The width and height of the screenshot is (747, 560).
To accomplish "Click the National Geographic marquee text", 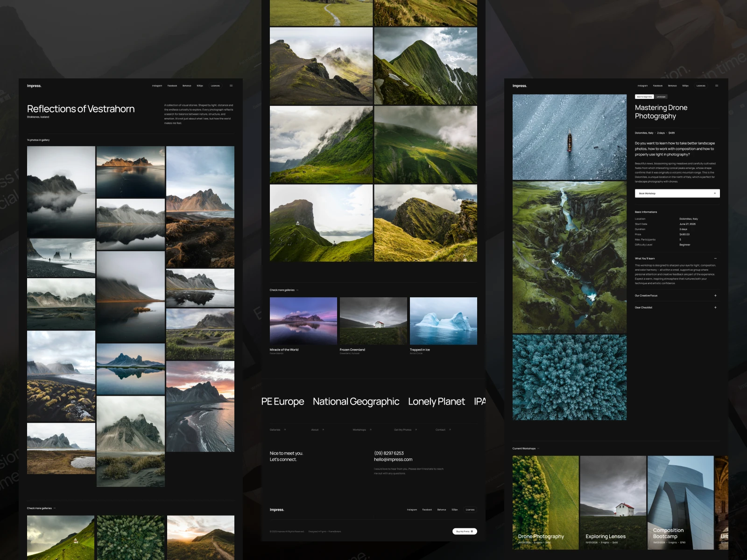I will tap(356, 402).
